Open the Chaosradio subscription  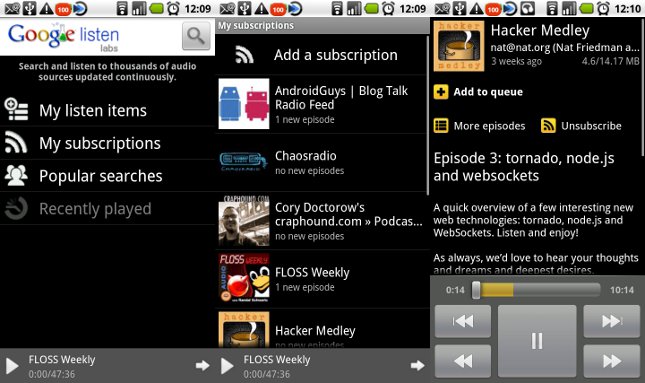coord(322,162)
